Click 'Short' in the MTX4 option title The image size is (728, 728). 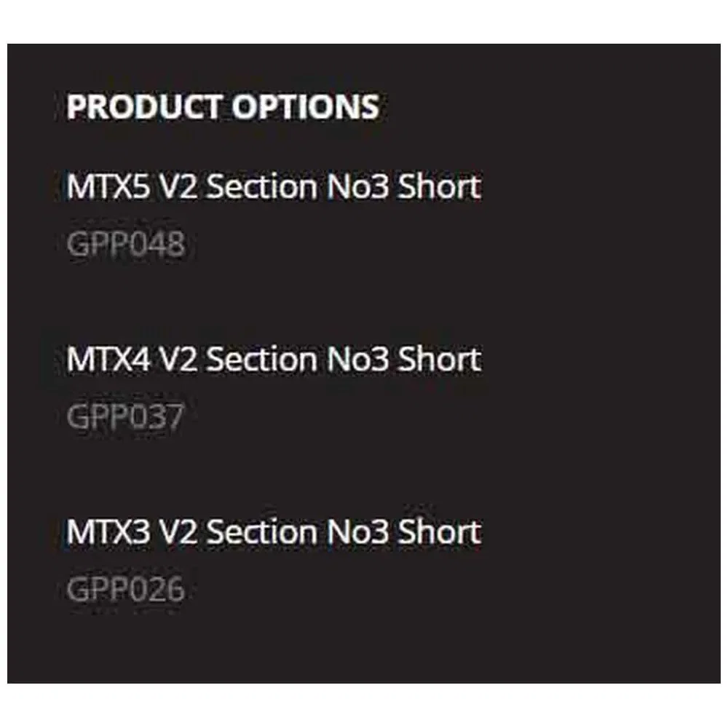tap(439, 360)
